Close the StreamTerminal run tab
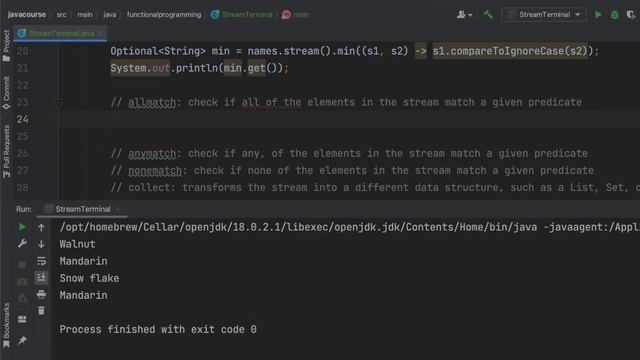 (x=118, y=209)
